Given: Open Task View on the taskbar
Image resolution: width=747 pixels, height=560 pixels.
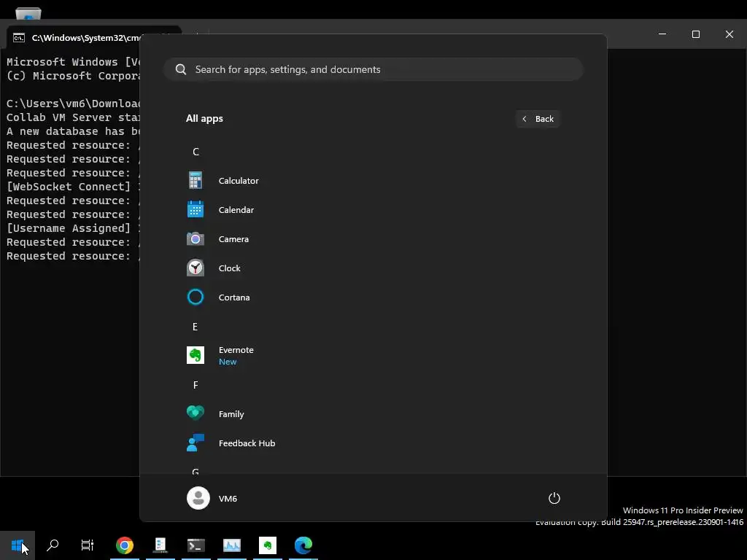Looking at the screenshot, I should [x=88, y=545].
